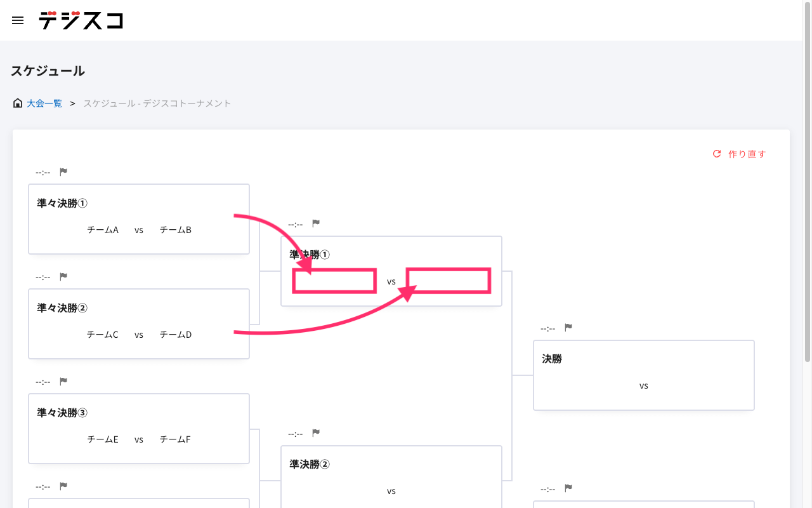Viewport: 812px width, 508px height.
Task: Click the refresh icon next to 作り直す
Action: click(716, 153)
